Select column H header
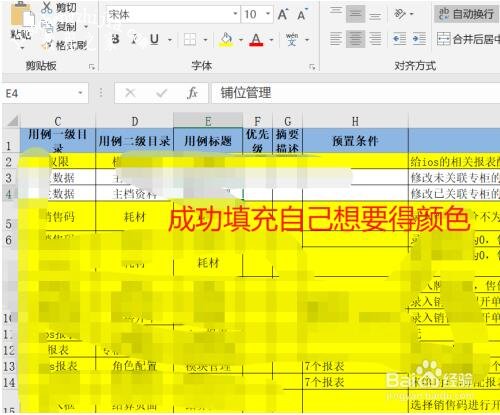500x415 pixels. (355, 121)
